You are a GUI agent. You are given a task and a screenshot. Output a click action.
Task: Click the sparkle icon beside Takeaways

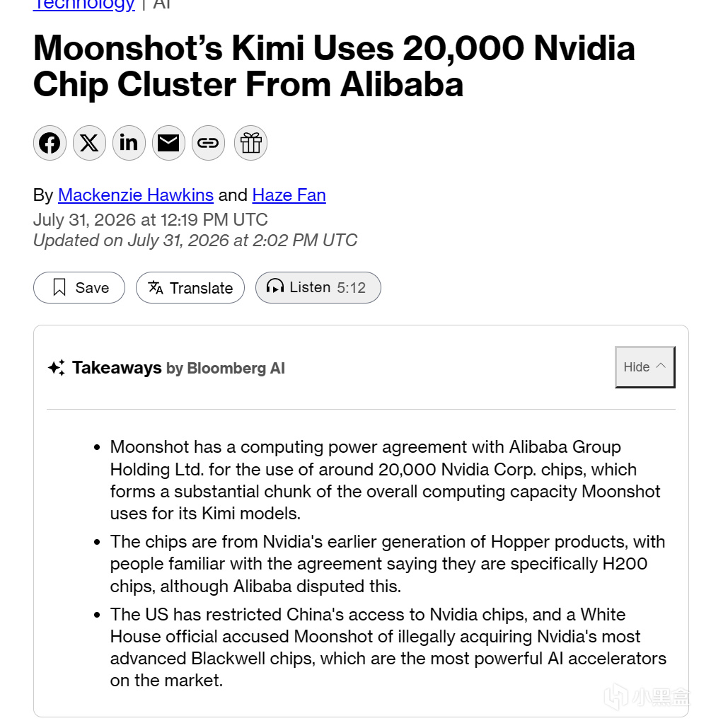point(57,368)
